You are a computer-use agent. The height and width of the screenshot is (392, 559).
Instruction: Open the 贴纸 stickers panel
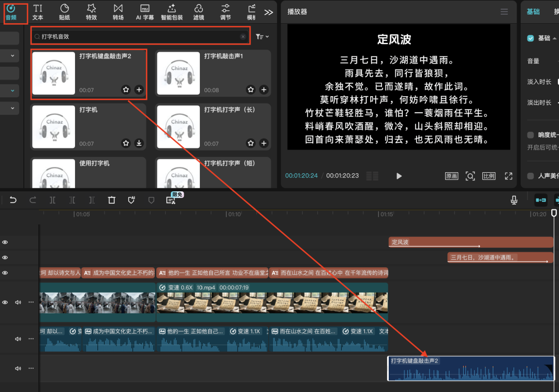pos(65,11)
